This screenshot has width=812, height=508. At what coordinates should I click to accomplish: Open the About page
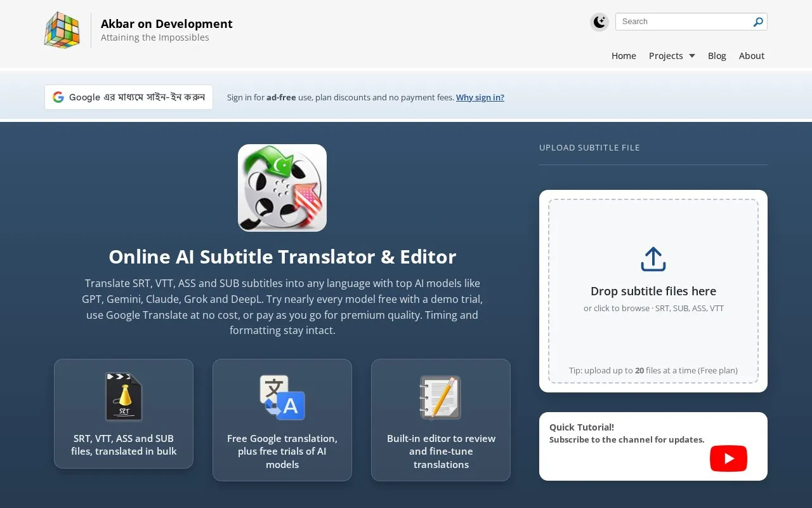tap(752, 56)
